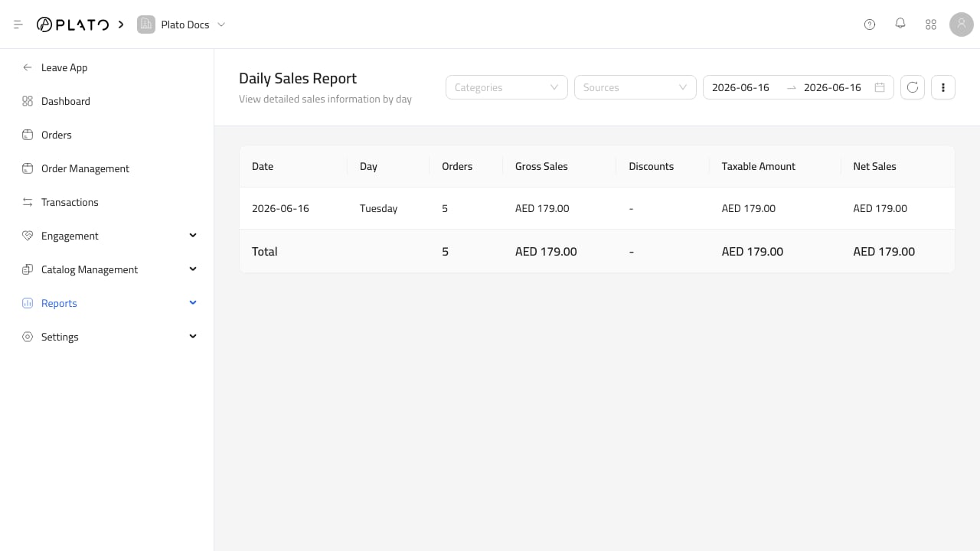
Task: Click the Catalog Management icon
Action: click(28, 269)
